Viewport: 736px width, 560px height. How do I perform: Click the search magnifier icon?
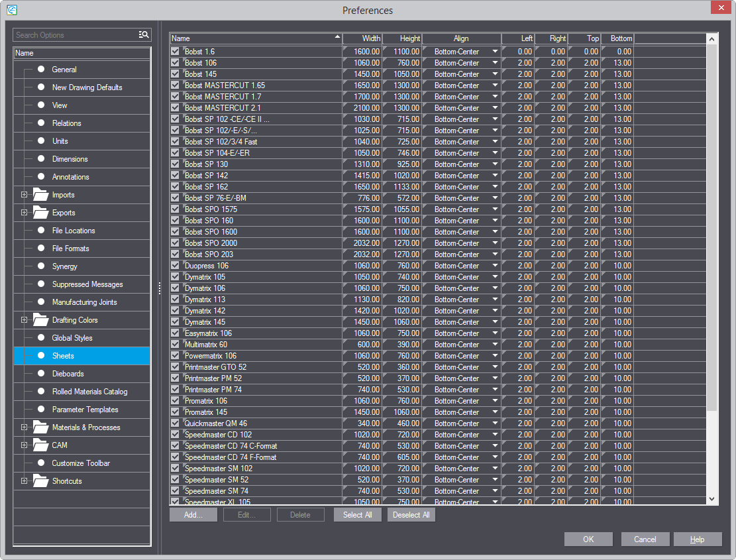point(144,34)
